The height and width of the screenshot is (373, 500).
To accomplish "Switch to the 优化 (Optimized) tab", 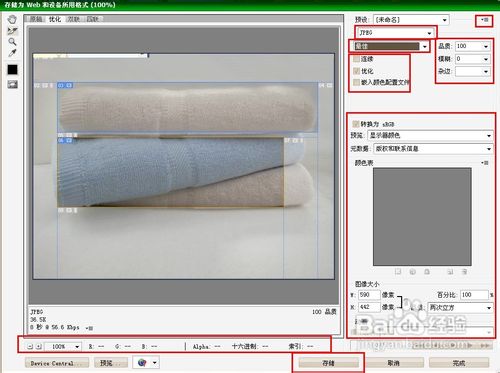I will click(x=55, y=19).
